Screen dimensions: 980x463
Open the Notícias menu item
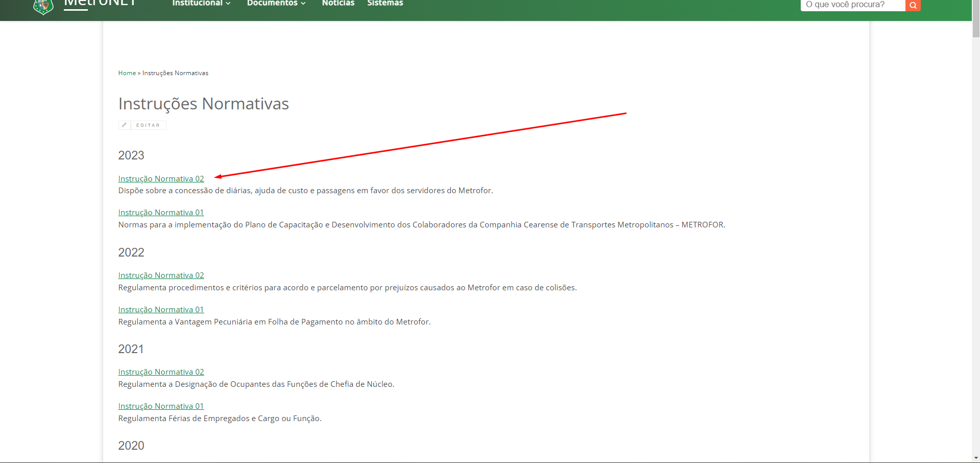[338, 3]
